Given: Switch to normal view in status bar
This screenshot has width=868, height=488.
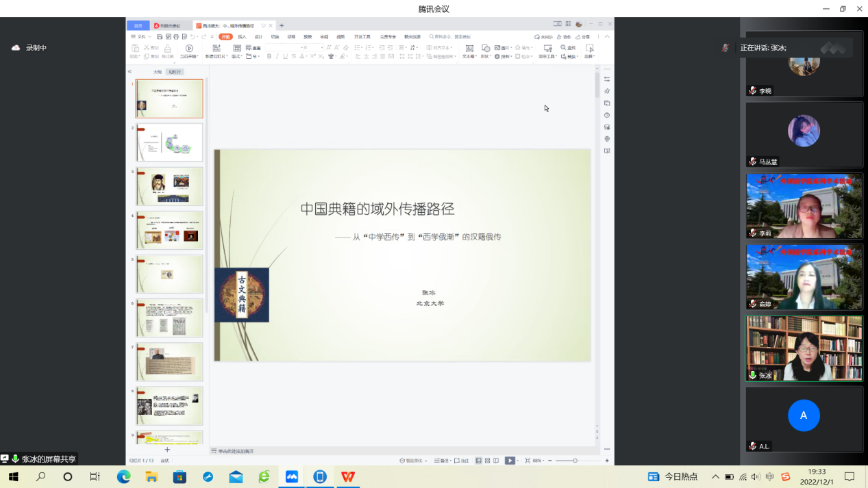Looking at the screenshot, I should (478, 461).
